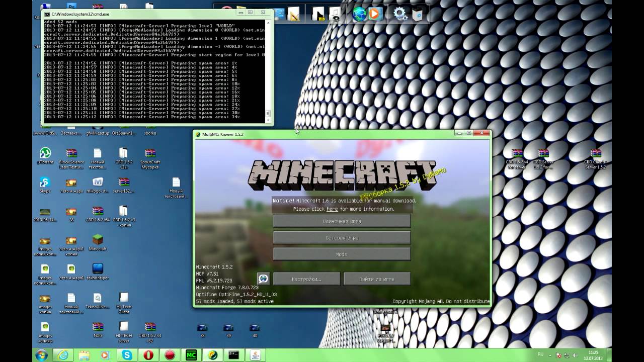The width and height of the screenshot is (644, 362).
Task: Select the Hi-Tech Client desktop icon
Action: tap(124, 303)
